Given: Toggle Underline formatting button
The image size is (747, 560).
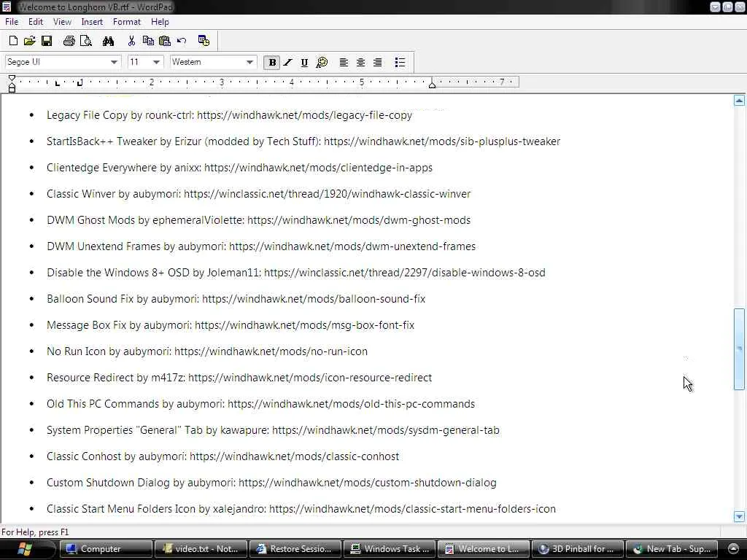Looking at the screenshot, I should [x=304, y=63].
